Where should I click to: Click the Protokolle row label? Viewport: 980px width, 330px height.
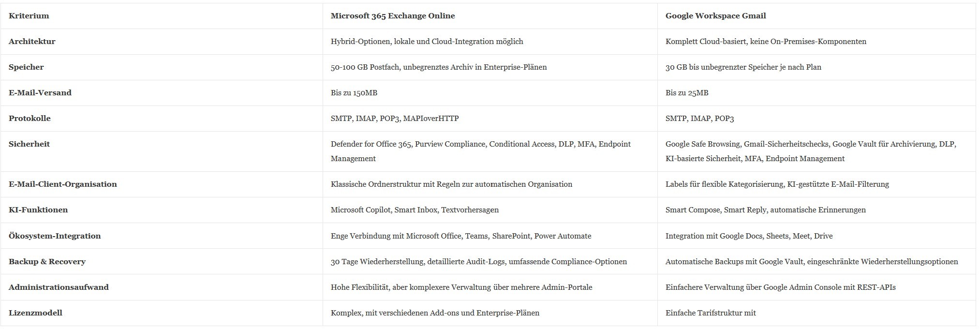click(30, 119)
